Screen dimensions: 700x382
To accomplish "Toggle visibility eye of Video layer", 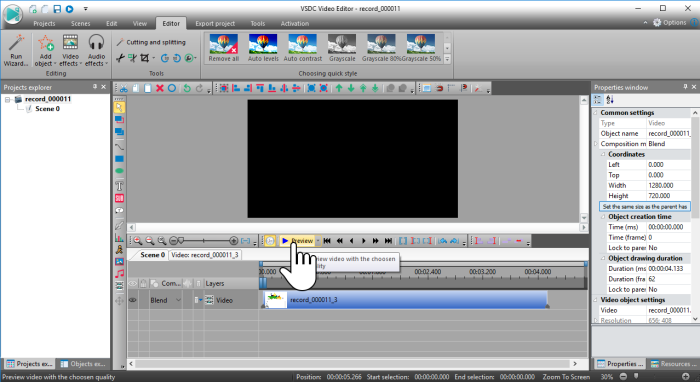I will pos(133,300).
